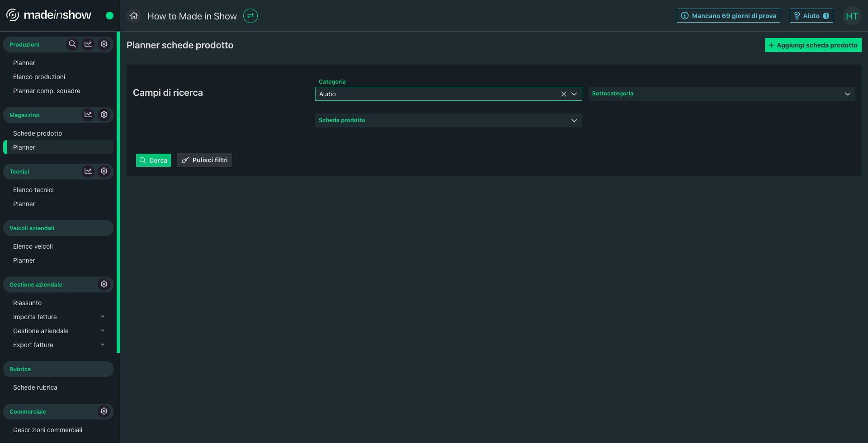Open the HT user avatar menu
This screenshot has height=443, width=868.
852,16
